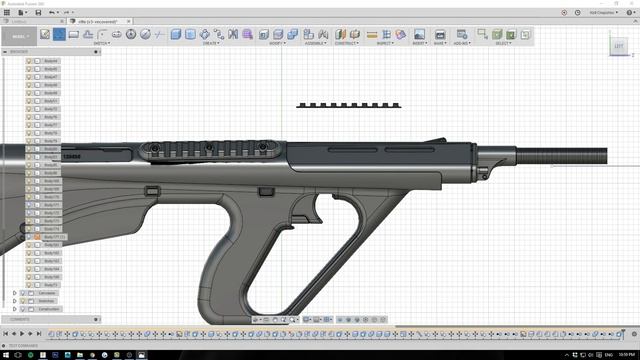Select the Move/Copy four-arrow tool
Screen dimensions: 640x360
click(204, 34)
